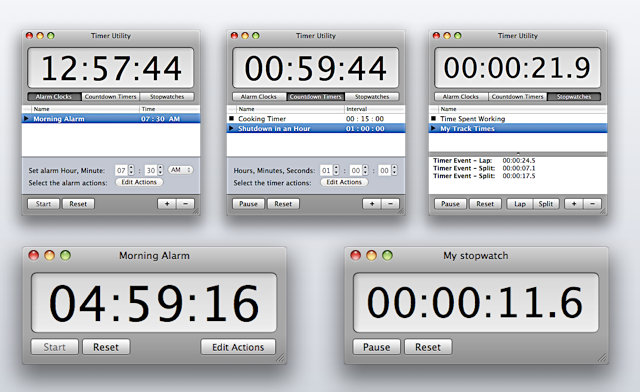Click stop square beside Time Spent Working
Viewport: 640px width, 392px height.
pos(433,118)
